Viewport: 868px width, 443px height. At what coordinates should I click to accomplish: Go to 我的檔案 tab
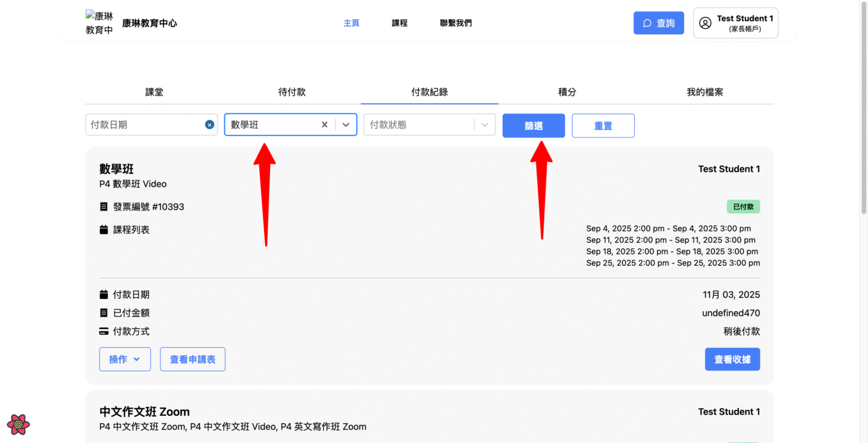pyautogui.click(x=705, y=92)
